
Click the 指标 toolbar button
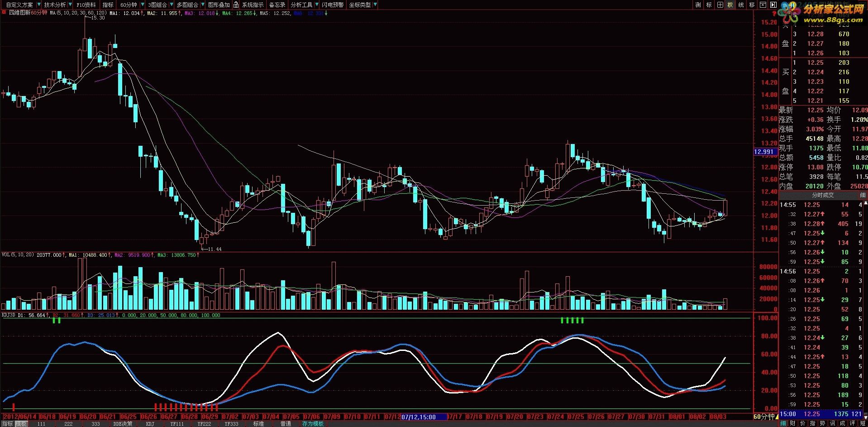[108, 5]
